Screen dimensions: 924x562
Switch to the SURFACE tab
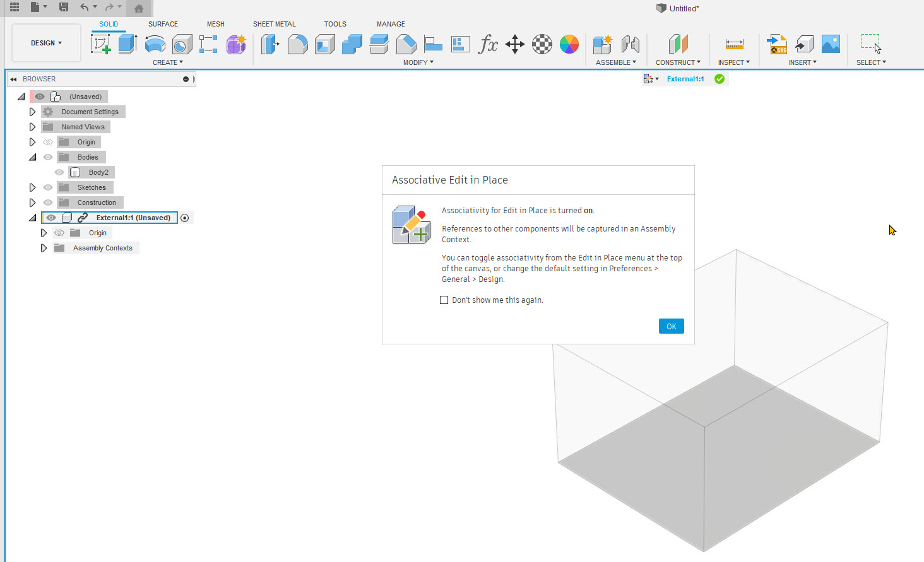tap(162, 23)
